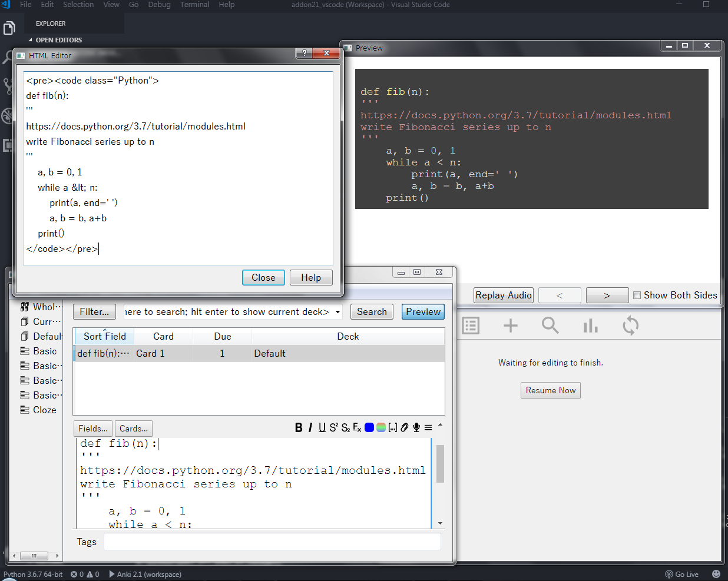Click the Tags input field
This screenshot has height=581, width=728.
click(x=272, y=542)
